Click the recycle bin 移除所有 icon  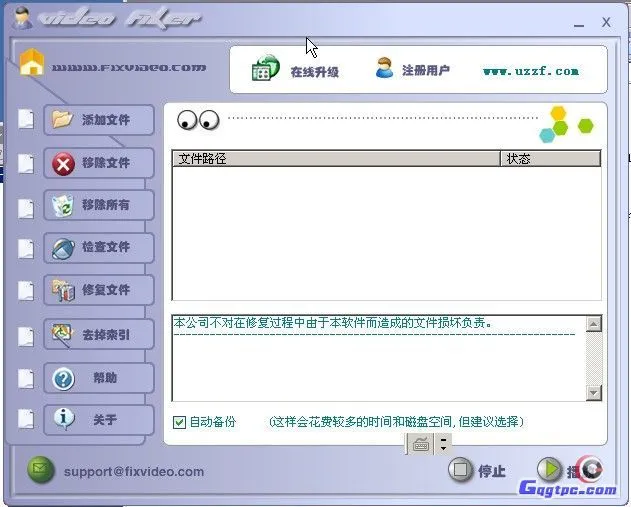(x=63, y=206)
